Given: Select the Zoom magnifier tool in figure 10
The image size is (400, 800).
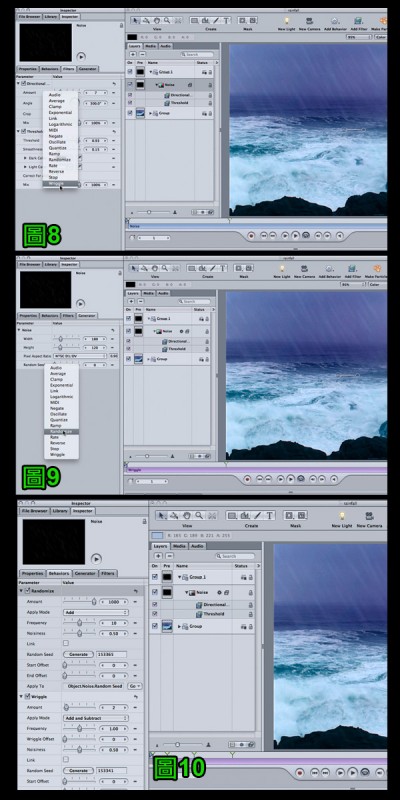Looking at the screenshot, I should point(199,515).
